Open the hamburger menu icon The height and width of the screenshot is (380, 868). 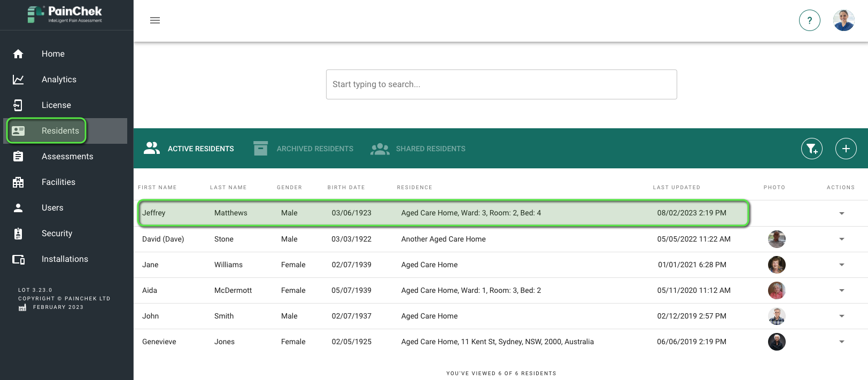coord(155,20)
